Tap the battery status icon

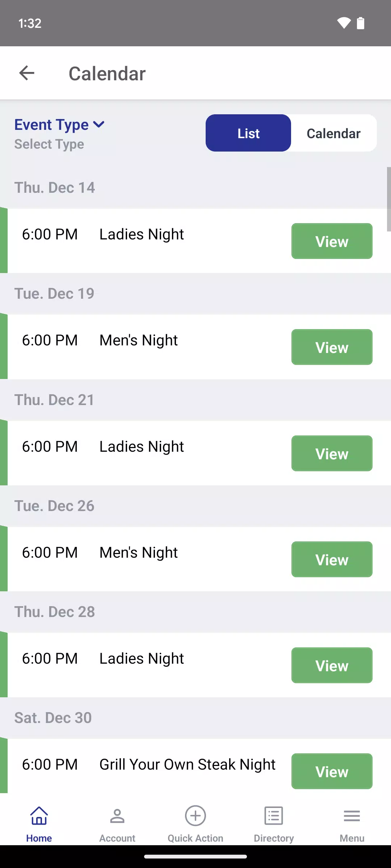tap(361, 23)
